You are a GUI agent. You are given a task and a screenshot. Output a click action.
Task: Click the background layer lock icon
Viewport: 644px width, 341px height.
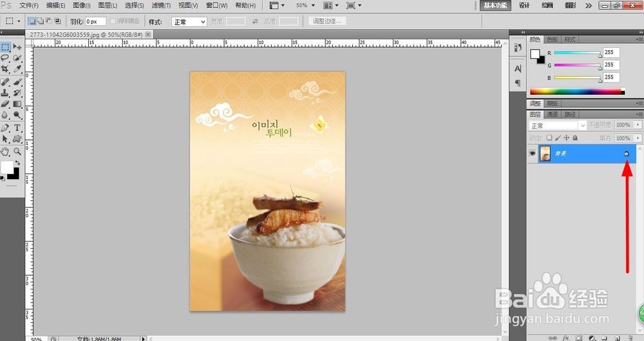pyautogui.click(x=627, y=153)
